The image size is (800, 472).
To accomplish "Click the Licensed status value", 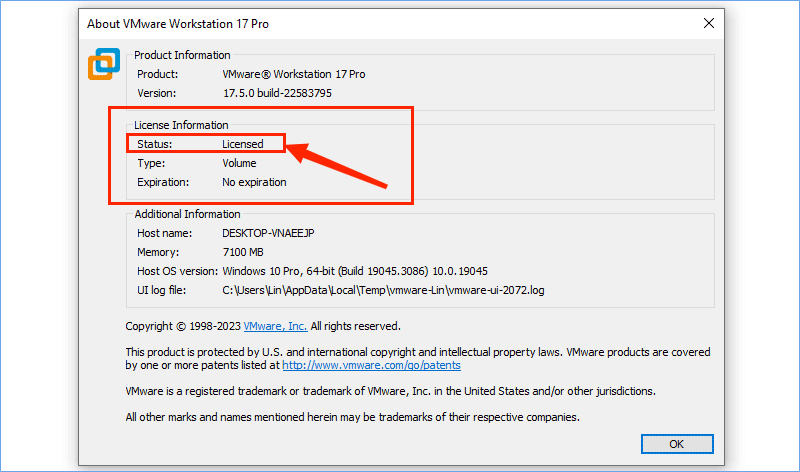I will click(242, 144).
